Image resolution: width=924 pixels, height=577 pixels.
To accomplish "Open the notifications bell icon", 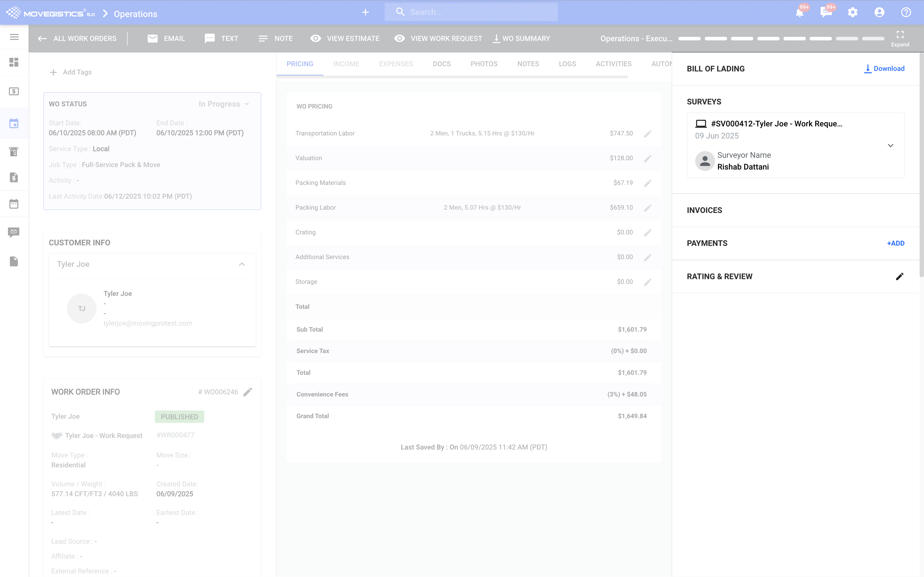I will [799, 12].
